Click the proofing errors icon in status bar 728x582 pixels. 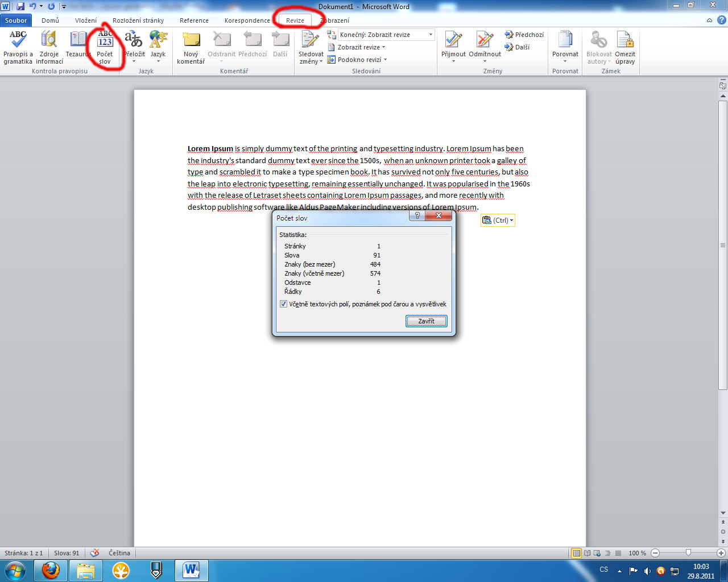(95, 552)
